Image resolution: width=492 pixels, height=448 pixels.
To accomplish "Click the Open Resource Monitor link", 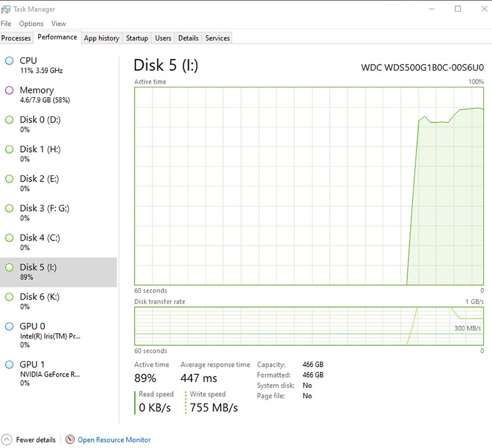I will coord(114,440).
